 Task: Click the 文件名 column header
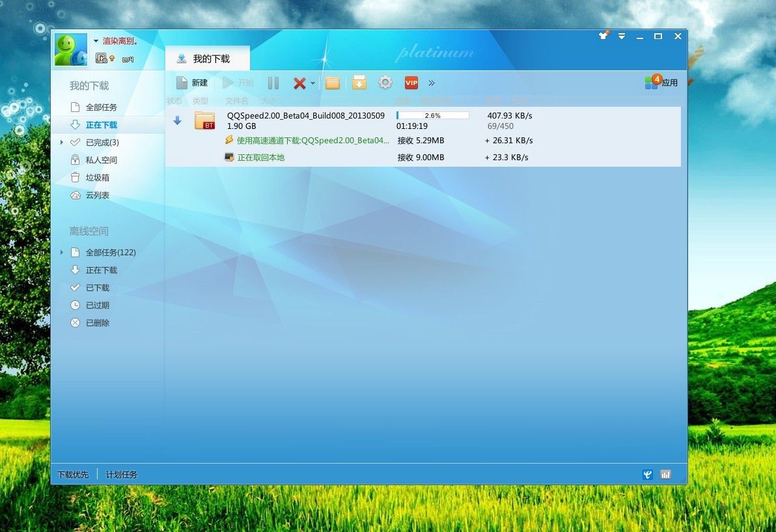pyautogui.click(x=236, y=100)
